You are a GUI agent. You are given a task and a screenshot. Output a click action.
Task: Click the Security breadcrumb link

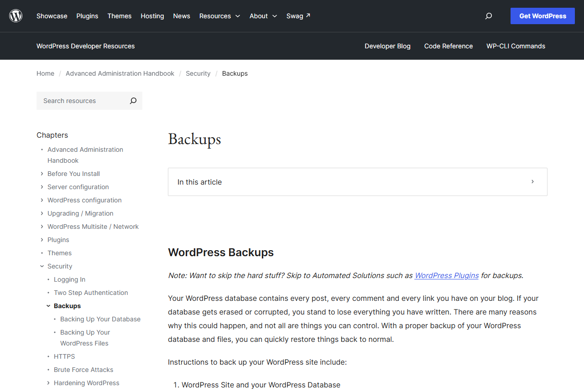point(198,73)
